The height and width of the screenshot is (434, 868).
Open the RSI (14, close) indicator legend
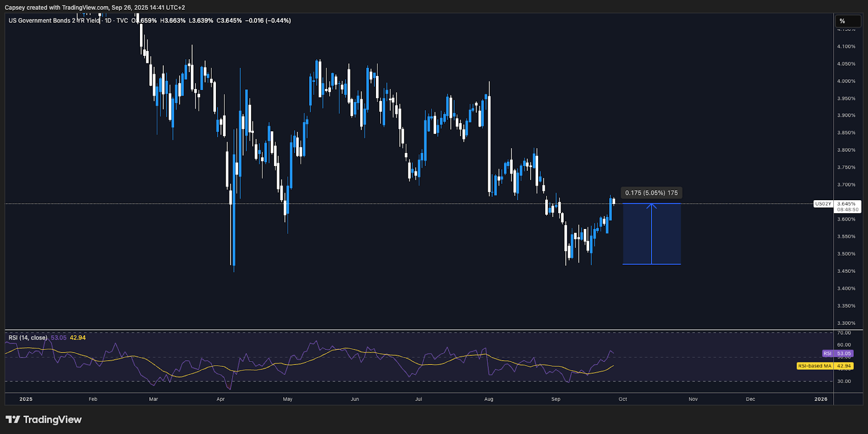point(28,337)
